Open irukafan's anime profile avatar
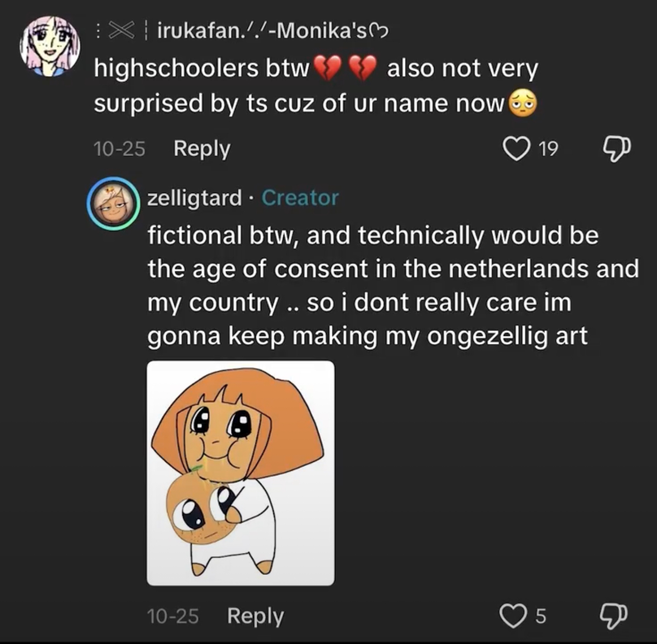Viewport: 657px width, 644px height. [50, 46]
